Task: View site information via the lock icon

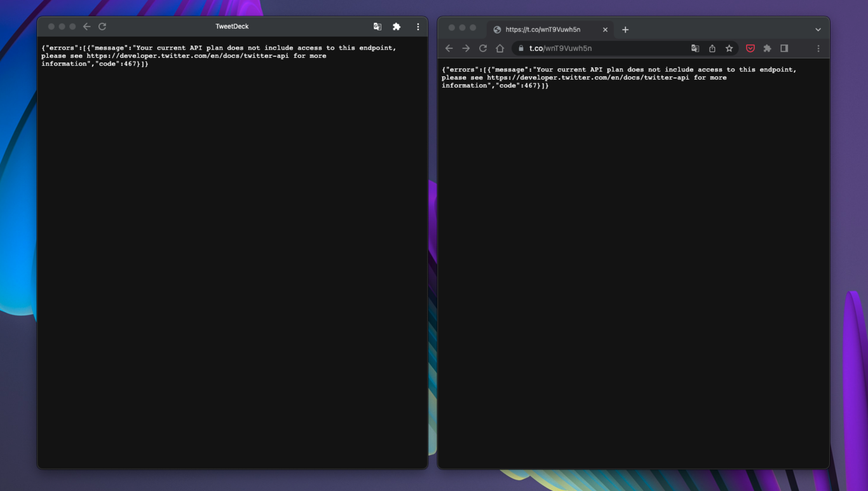Action: tap(521, 48)
